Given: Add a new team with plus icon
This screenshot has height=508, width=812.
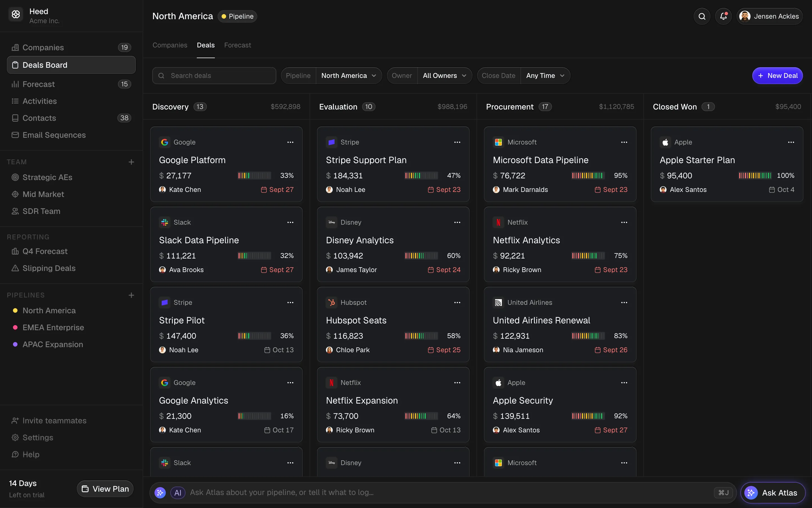Looking at the screenshot, I should click(x=131, y=162).
